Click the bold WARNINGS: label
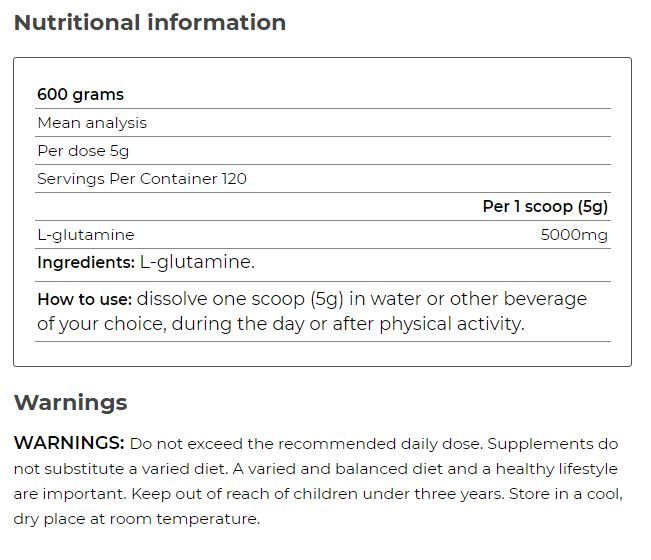Image resolution: width=651 pixels, height=560 pixels. (69, 443)
